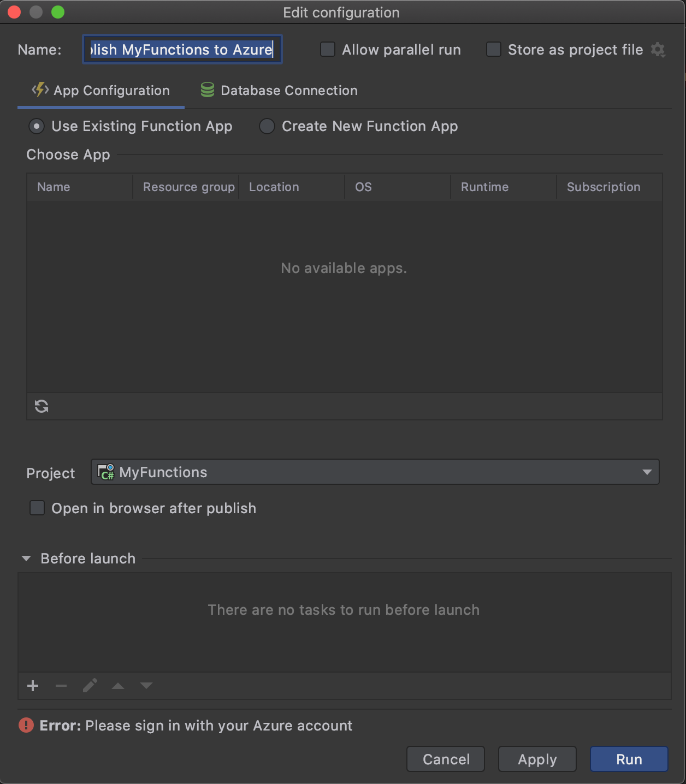Check Open in browser after publish

tap(37, 508)
